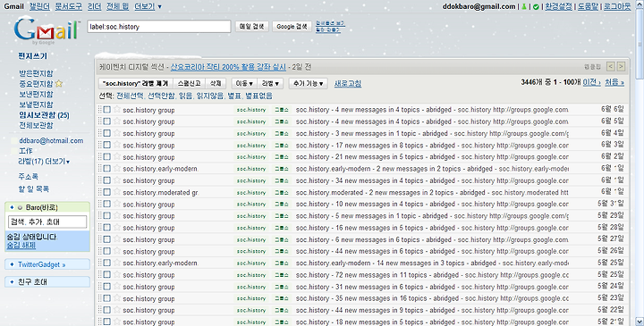This screenshot has width=644, height=326.
Task: Star the 5월 29일 message
Action: pyautogui.click(x=117, y=215)
